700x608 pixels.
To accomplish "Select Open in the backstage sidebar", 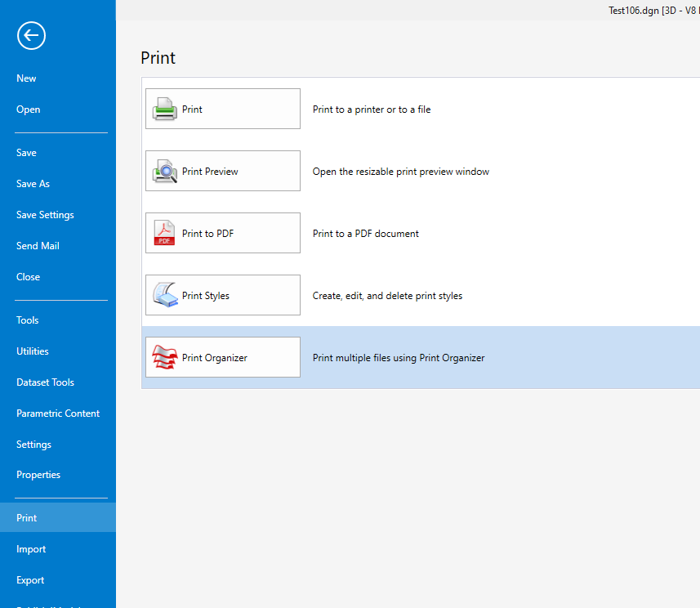I will pyautogui.click(x=28, y=110).
